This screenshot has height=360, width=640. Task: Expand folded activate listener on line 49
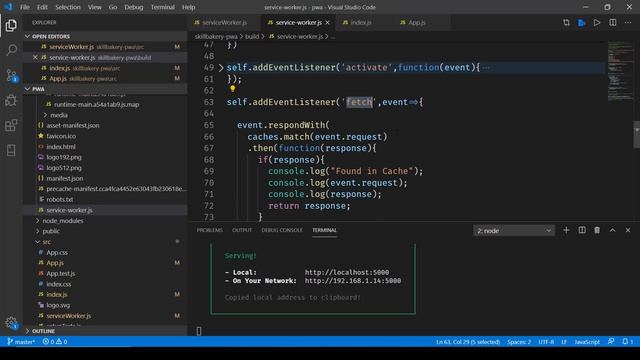(221, 68)
